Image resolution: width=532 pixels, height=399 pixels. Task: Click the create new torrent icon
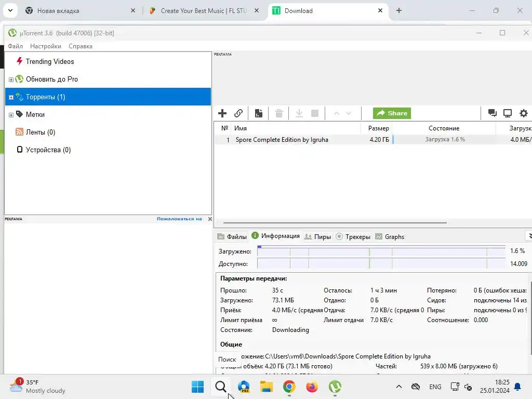(259, 113)
